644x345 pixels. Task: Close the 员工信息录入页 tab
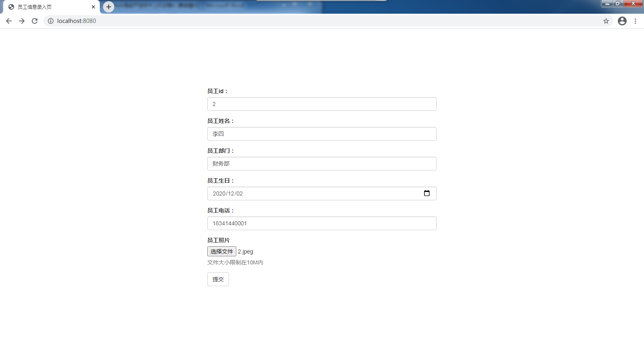[x=93, y=7]
